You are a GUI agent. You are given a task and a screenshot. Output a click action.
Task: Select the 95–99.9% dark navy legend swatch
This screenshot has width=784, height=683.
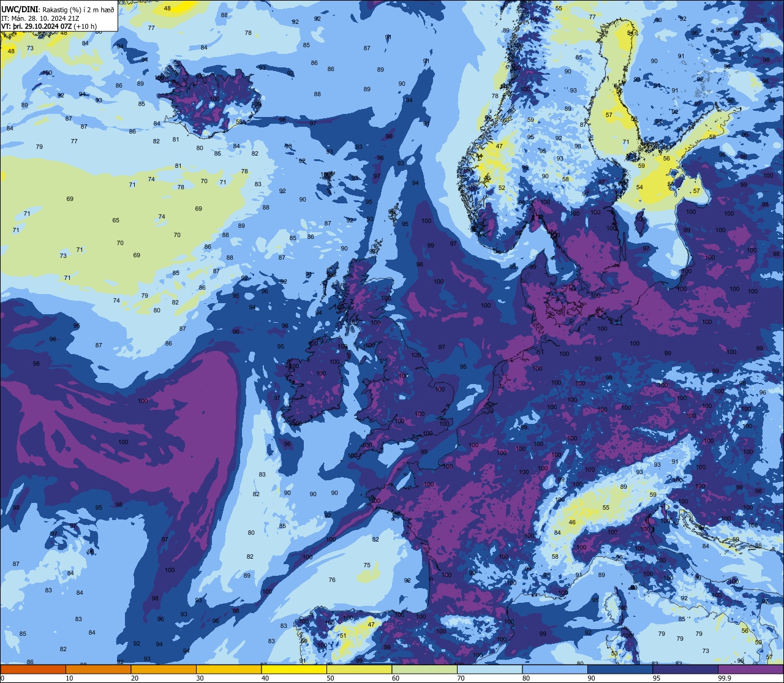[x=685, y=669]
